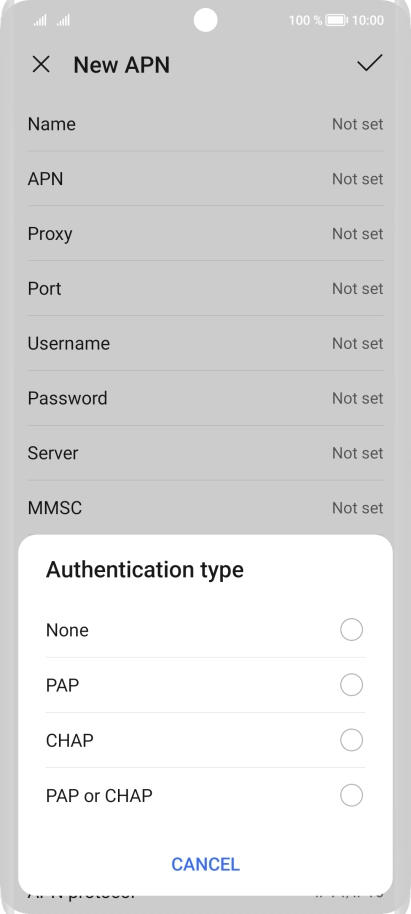
Task: Confirm APN with the checkmark icon
Action: [370, 63]
